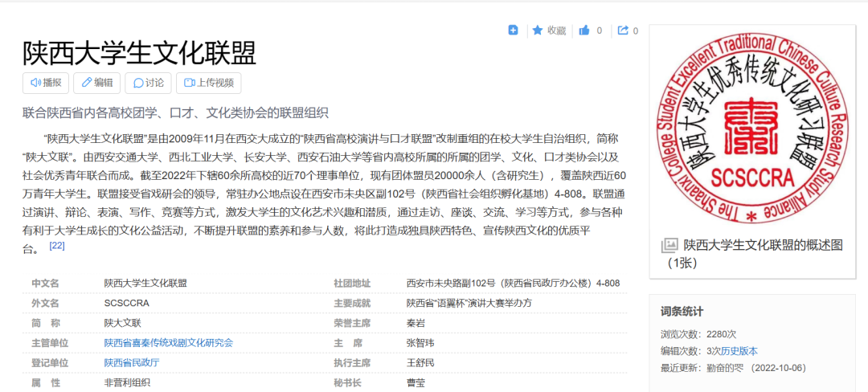Click the 荣誉主席 value 秦岩
This screenshot has height=392, width=868.
pos(416,323)
